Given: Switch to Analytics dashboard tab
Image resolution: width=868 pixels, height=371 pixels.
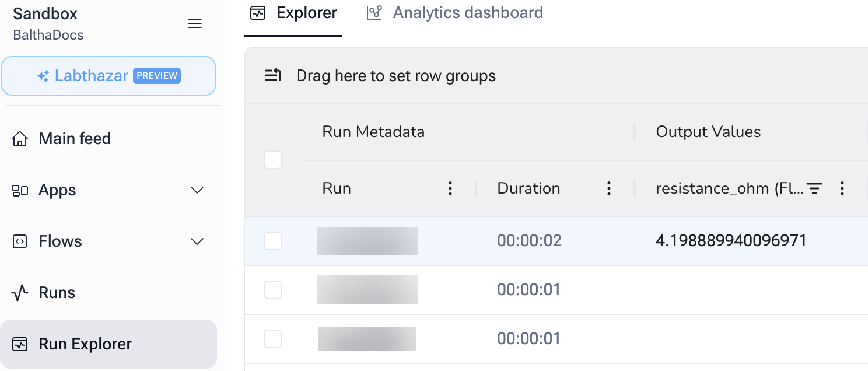Looking at the screenshot, I should pyautogui.click(x=455, y=13).
